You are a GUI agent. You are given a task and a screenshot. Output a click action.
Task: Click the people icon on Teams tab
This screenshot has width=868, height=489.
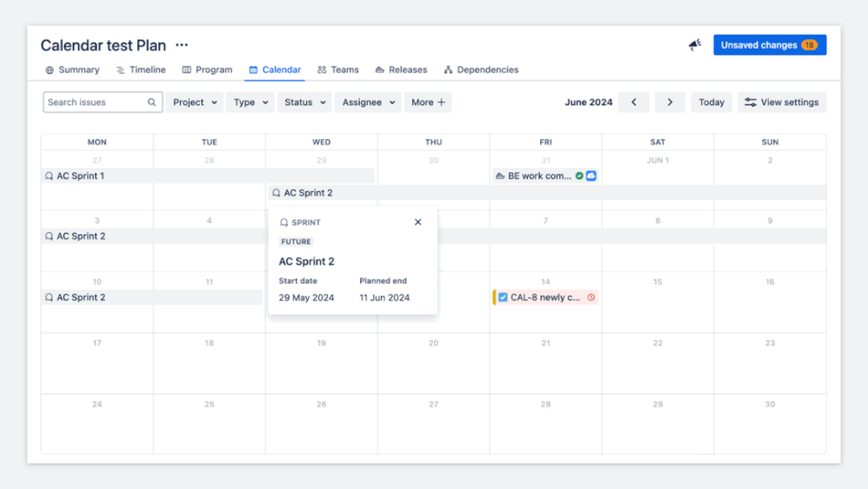point(322,70)
